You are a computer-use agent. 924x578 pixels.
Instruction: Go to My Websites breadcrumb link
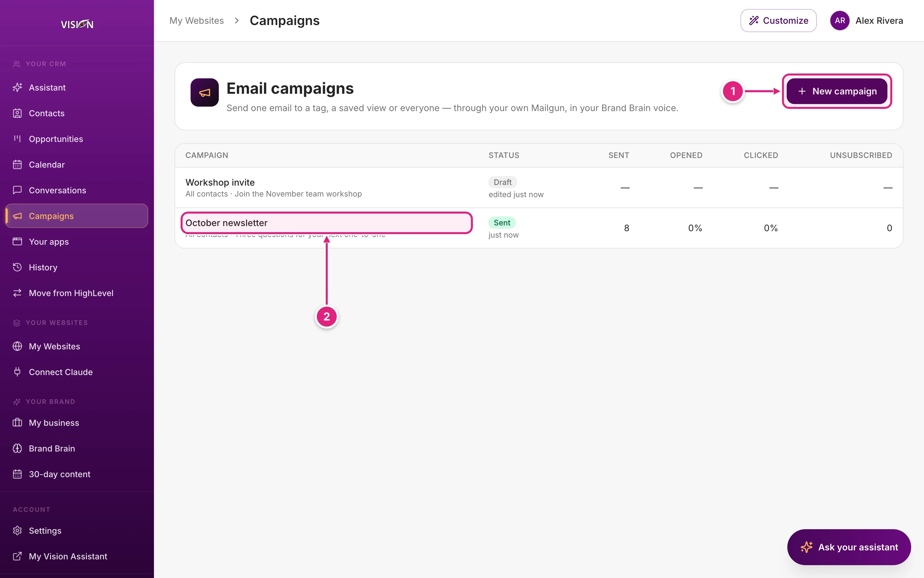point(197,21)
